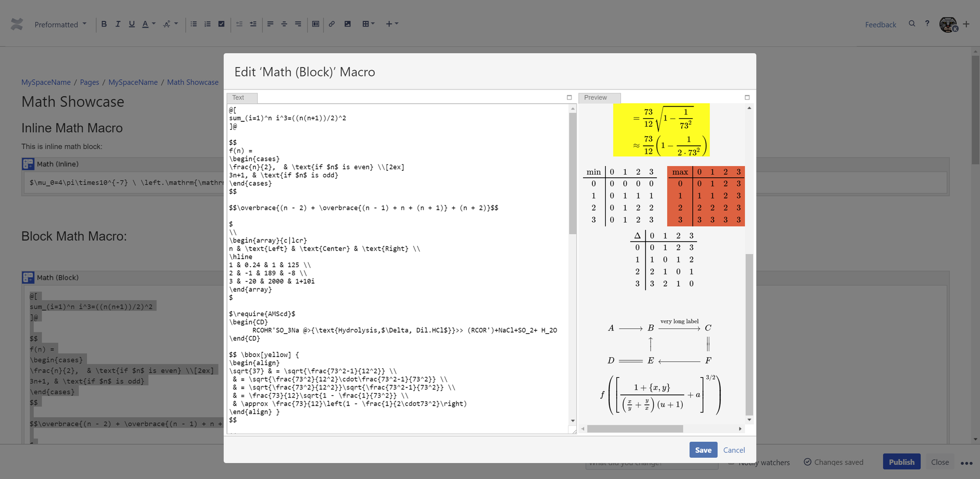Screen dimensions: 980x479
Task: Click the outdent icon
Action: 239,24
